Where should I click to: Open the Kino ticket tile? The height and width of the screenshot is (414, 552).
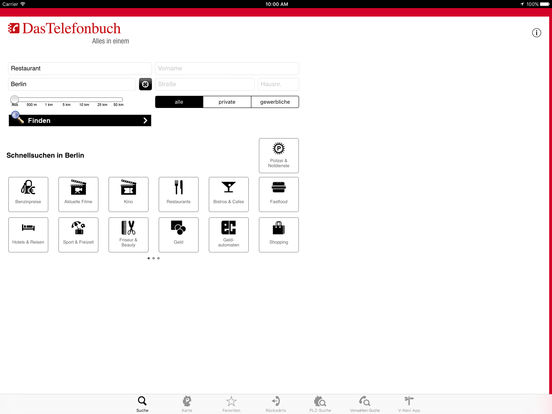pos(128,194)
